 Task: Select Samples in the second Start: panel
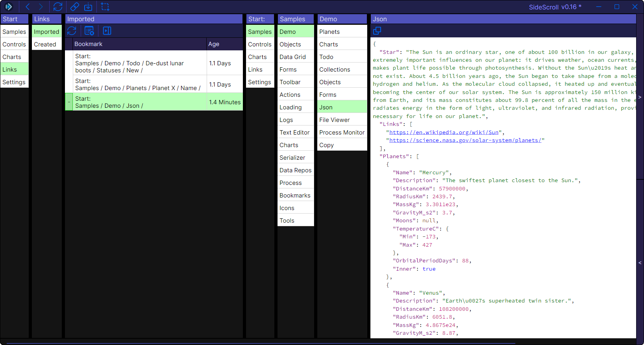tap(260, 32)
